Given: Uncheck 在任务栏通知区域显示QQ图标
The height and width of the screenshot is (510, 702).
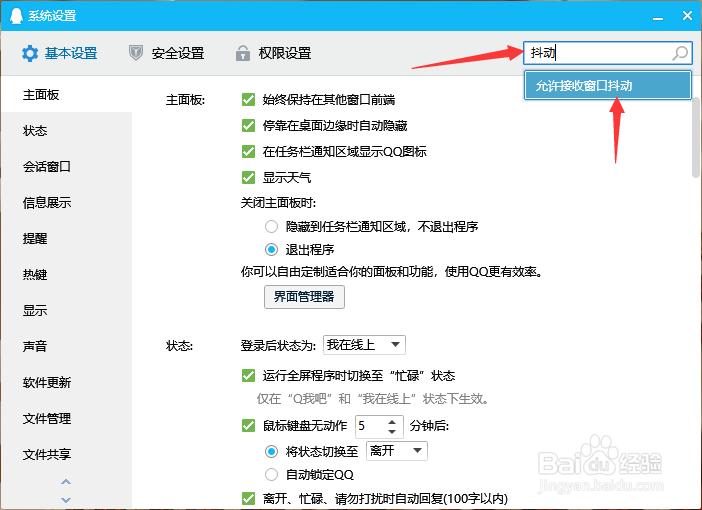Looking at the screenshot, I should pos(248,151).
